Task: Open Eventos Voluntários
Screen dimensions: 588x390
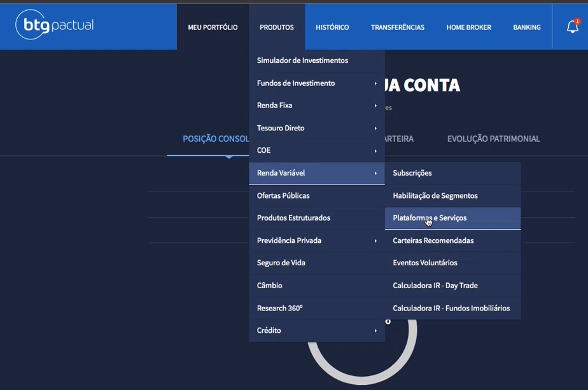Action: point(452,263)
